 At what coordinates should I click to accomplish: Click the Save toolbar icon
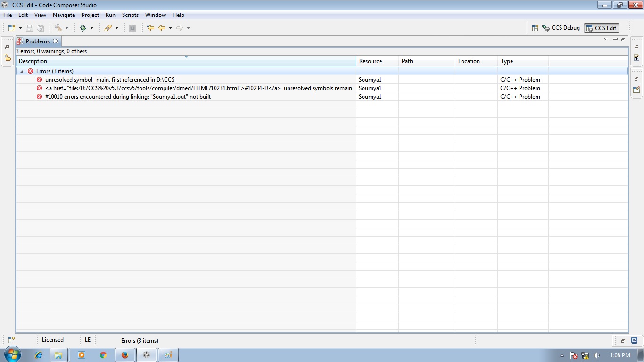29,28
